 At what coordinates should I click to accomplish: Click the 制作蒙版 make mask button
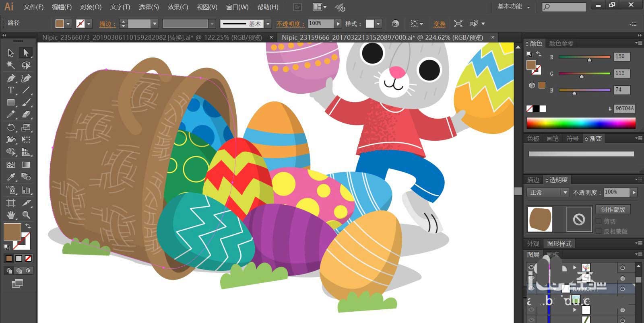[613, 209]
